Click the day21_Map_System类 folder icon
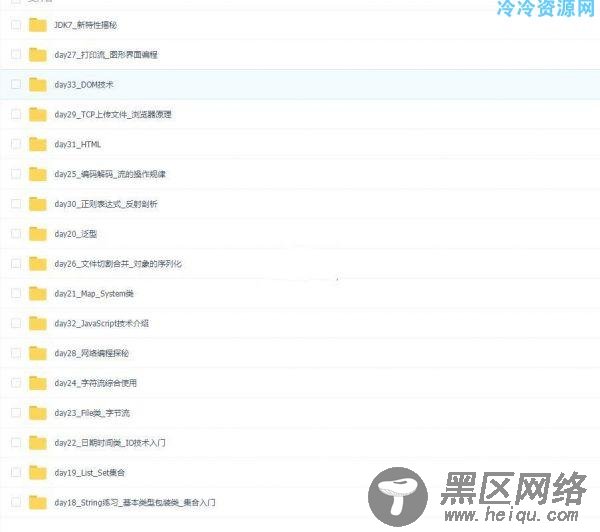Viewport: 600px width, 532px height. tap(38, 294)
